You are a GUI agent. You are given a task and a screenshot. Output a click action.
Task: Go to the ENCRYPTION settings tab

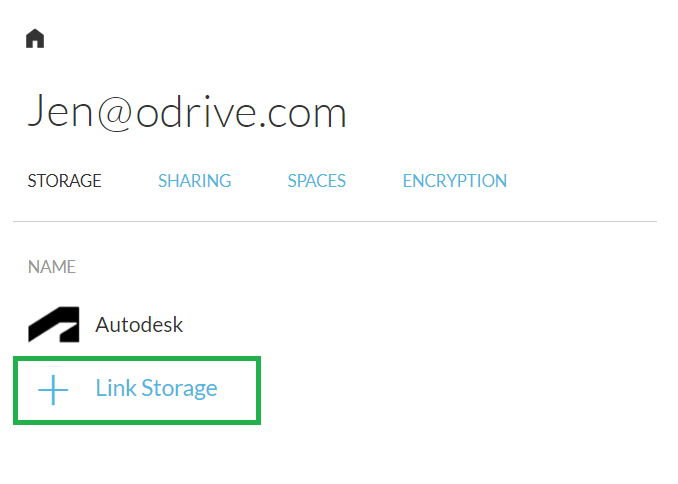[454, 181]
